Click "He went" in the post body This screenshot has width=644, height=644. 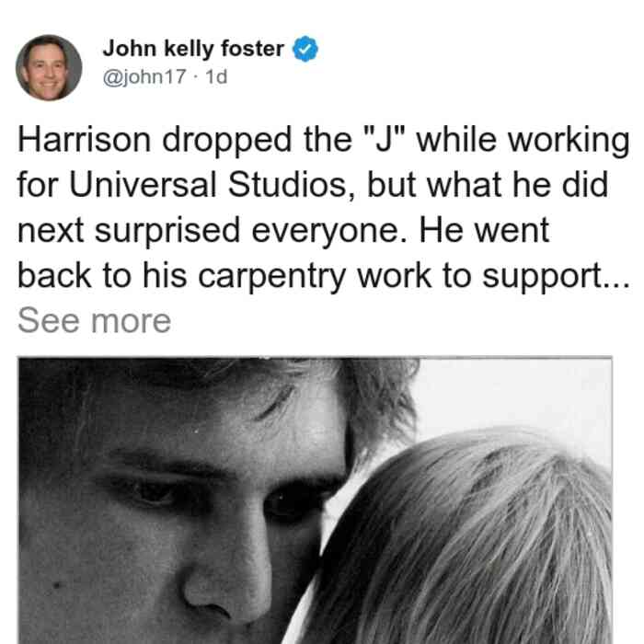click(483, 230)
